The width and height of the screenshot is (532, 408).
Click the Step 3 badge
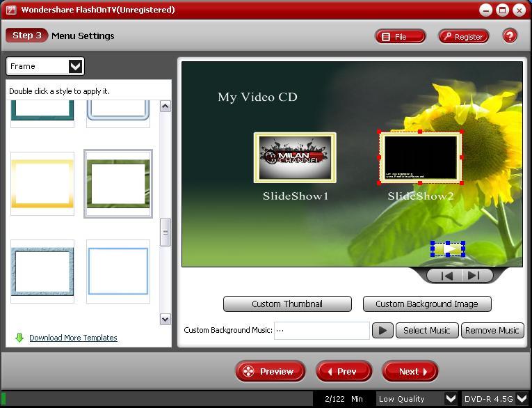click(27, 36)
